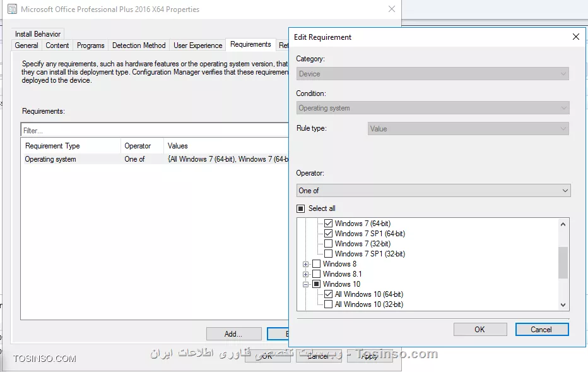Image resolution: width=588 pixels, height=372 pixels.
Task: Toggle the Windows 10 parent checkbox
Action: pyautogui.click(x=316, y=284)
